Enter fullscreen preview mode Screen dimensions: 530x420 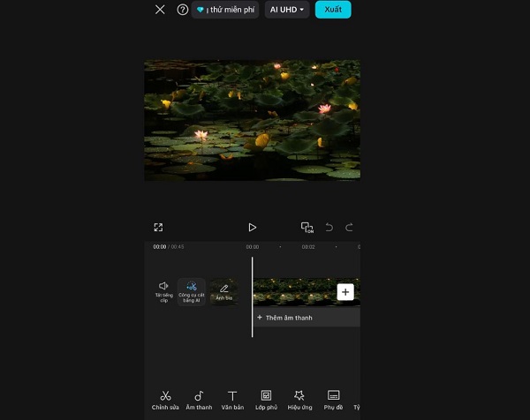tap(158, 228)
